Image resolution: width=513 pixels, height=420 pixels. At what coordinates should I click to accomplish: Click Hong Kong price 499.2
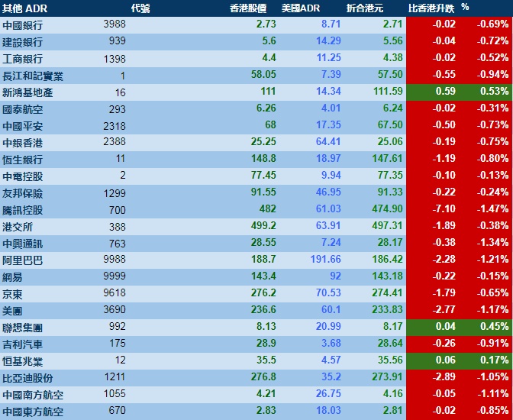pos(263,225)
